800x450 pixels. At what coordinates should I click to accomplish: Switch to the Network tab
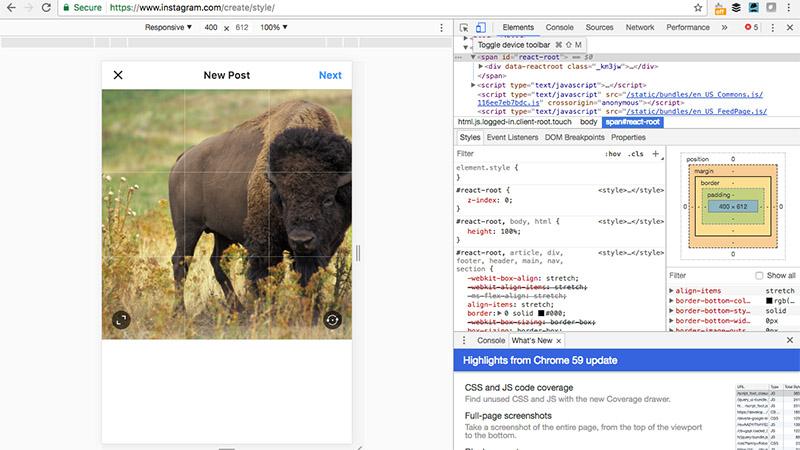pyautogui.click(x=639, y=28)
